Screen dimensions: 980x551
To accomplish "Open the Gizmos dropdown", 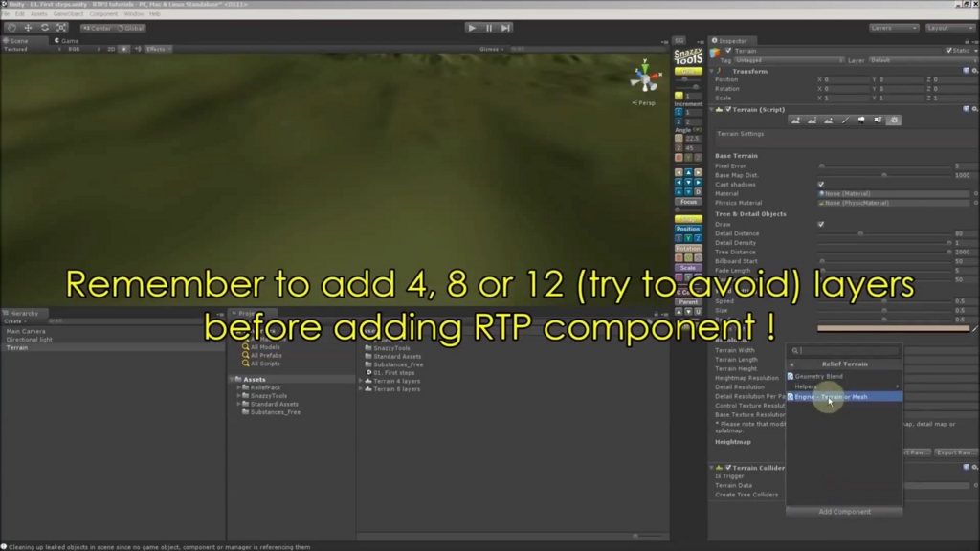I will [x=492, y=49].
